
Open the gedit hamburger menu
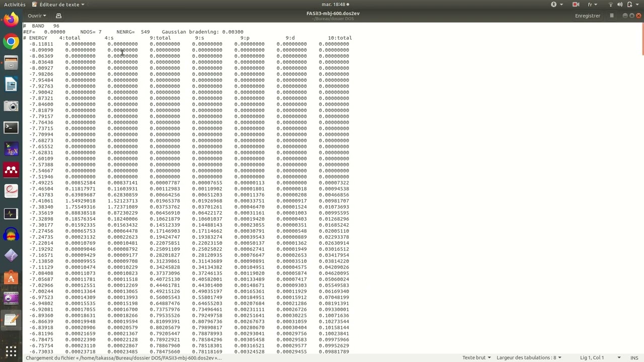click(x=612, y=16)
